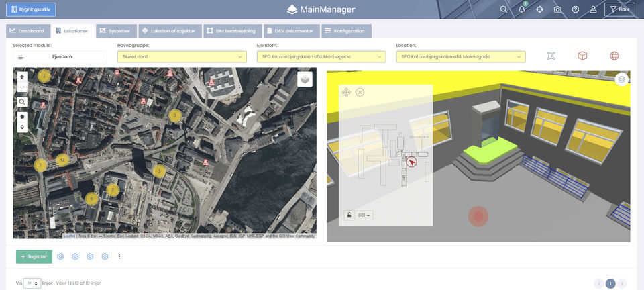Click the map search magnifier tool
Viewport: 644px width, 290px height.
tap(22, 101)
